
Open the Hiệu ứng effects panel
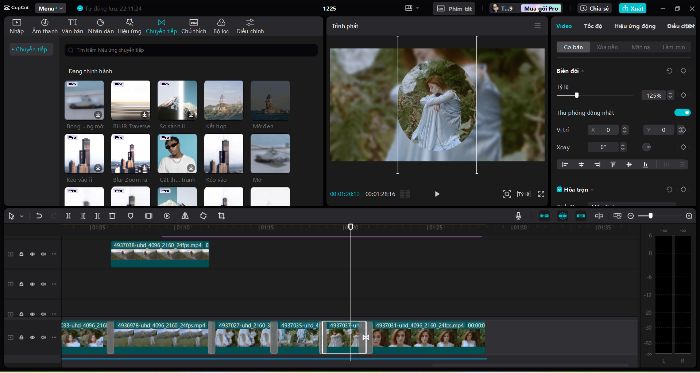coord(129,26)
